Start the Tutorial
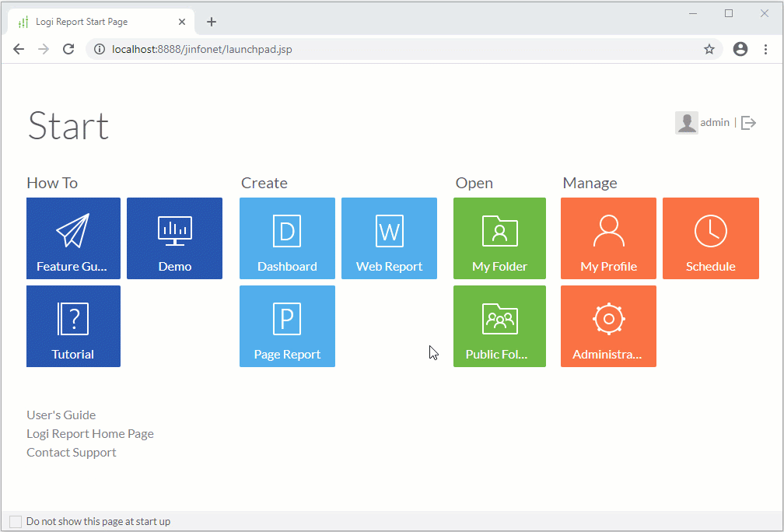784x532 pixels. point(73,326)
